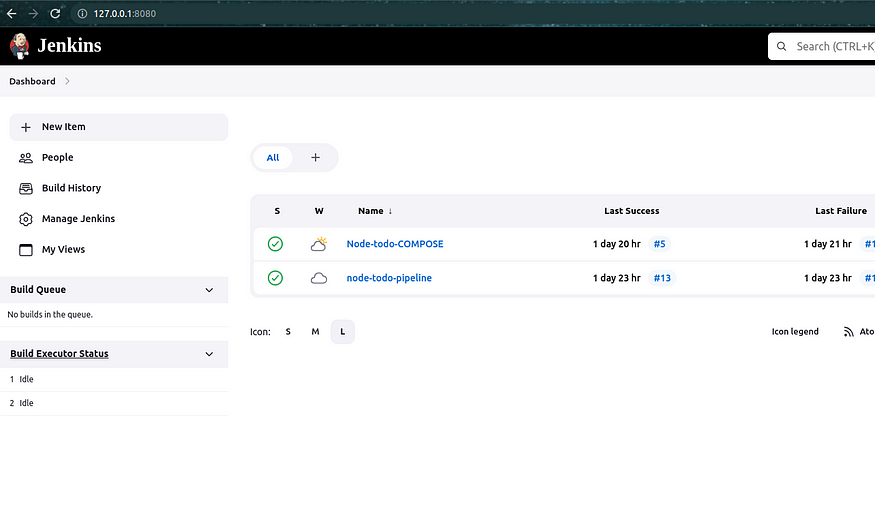875x511 pixels.
Task: Collapse the Build Executor Status panel
Action: 209,354
